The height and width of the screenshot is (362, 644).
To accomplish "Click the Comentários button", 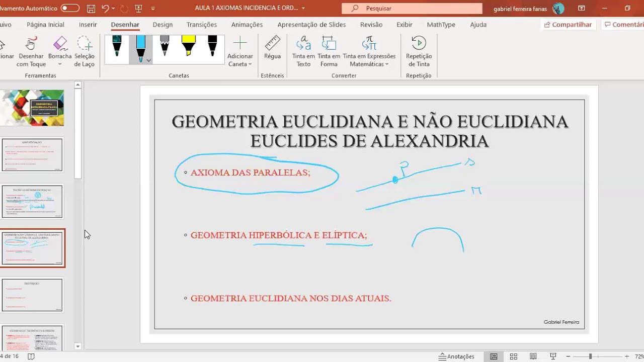I will pyautogui.click(x=623, y=25).
